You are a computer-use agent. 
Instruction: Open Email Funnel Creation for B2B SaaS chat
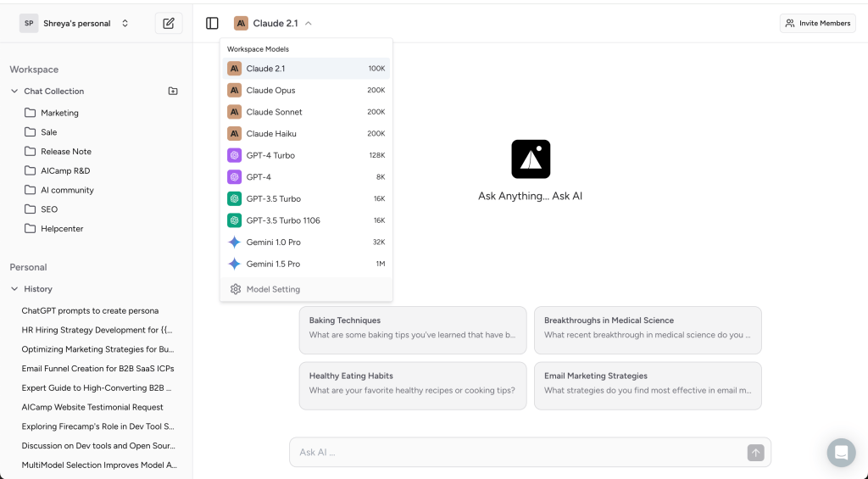(97, 368)
